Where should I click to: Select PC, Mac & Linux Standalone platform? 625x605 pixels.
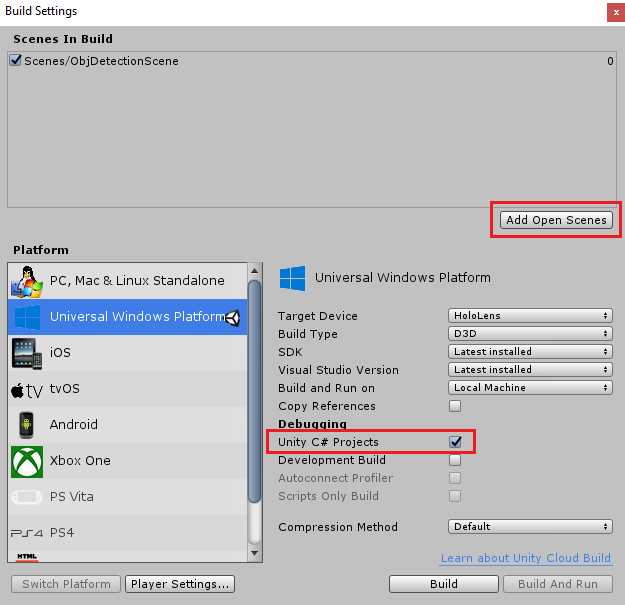pyautogui.click(x=128, y=281)
